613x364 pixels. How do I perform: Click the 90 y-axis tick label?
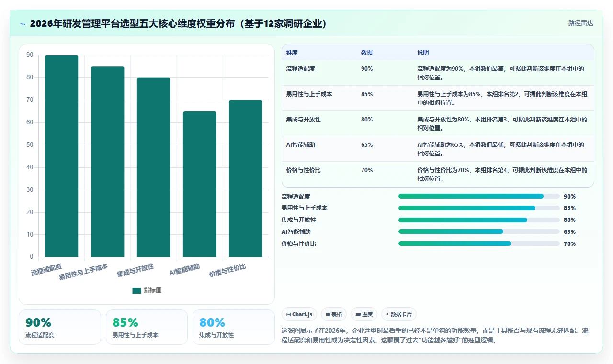(x=30, y=55)
